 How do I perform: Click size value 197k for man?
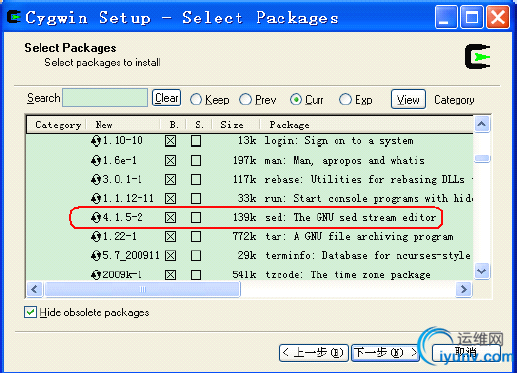click(x=244, y=161)
